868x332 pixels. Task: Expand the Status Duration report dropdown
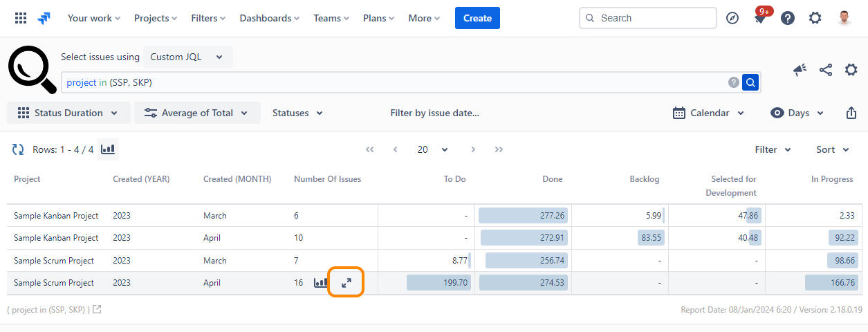[68, 113]
